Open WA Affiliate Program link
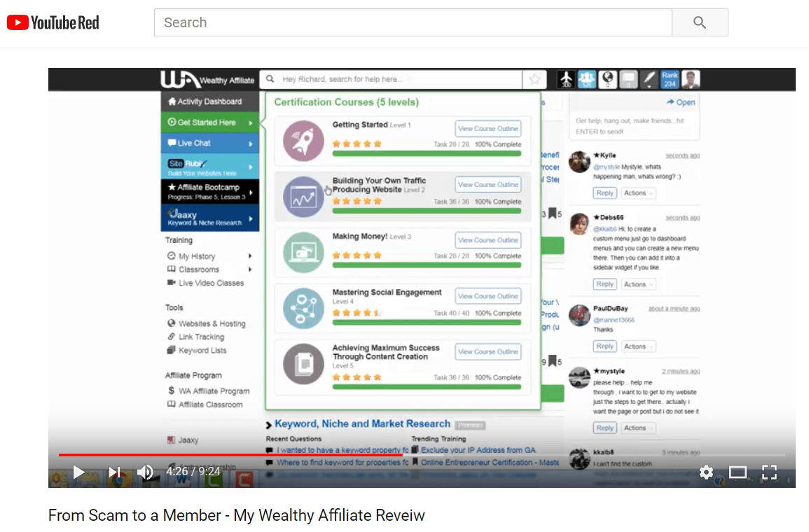The height and width of the screenshot is (532, 809). pyautogui.click(x=209, y=391)
